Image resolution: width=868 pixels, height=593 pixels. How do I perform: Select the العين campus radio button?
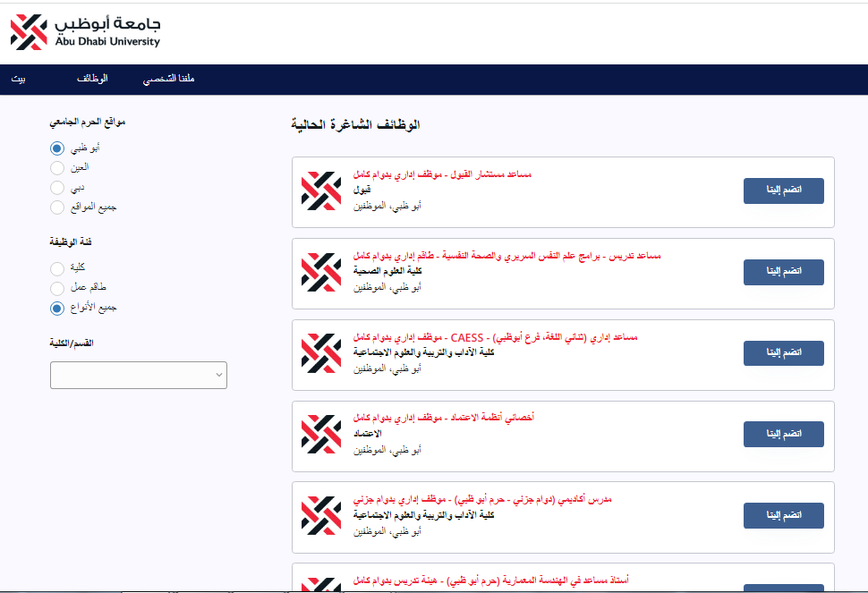pyautogui.click(x=57, y=167)
